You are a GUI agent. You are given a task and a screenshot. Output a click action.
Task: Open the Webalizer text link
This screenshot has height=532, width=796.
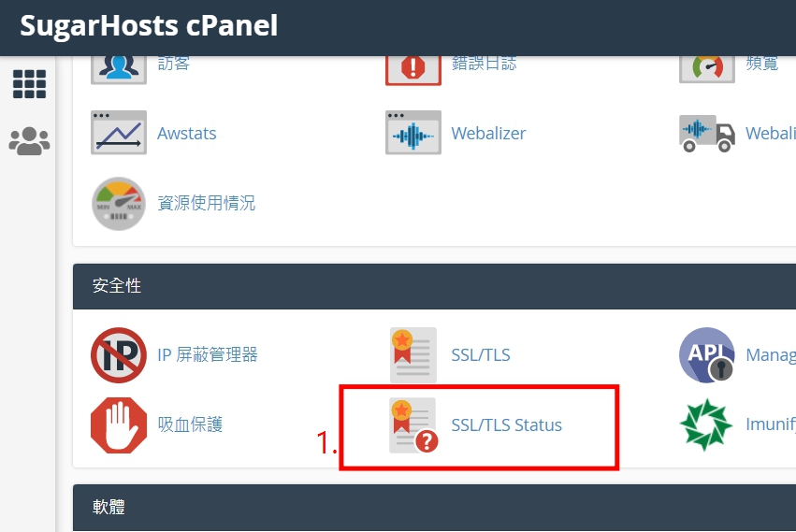[x=488, y=133]
